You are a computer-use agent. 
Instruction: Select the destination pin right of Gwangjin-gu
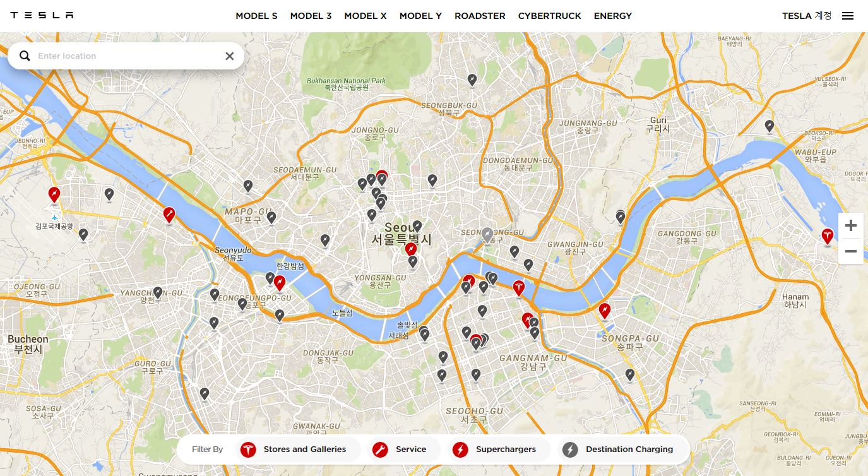point(621,218)
